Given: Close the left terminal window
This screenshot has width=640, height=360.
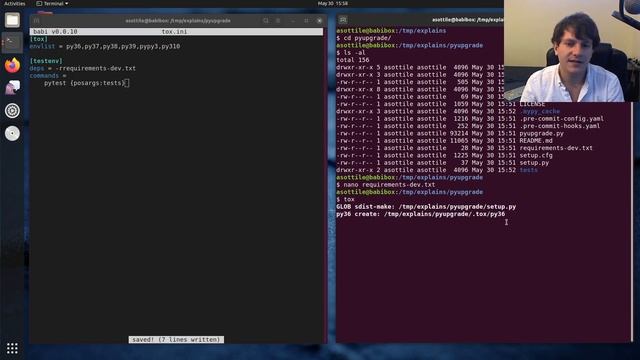Looking at the screenshot, I should click(320, 20).
